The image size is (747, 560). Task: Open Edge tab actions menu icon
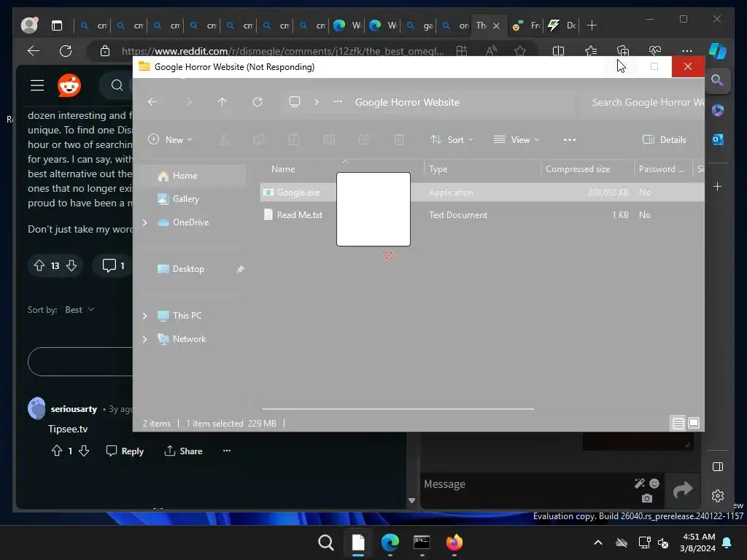click(x=57, y=26)
